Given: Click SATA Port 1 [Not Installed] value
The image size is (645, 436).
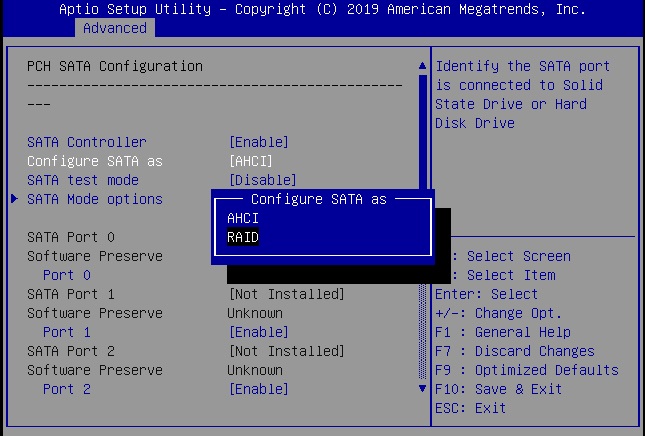Looking at the screenshot, I should click(286, 295).
